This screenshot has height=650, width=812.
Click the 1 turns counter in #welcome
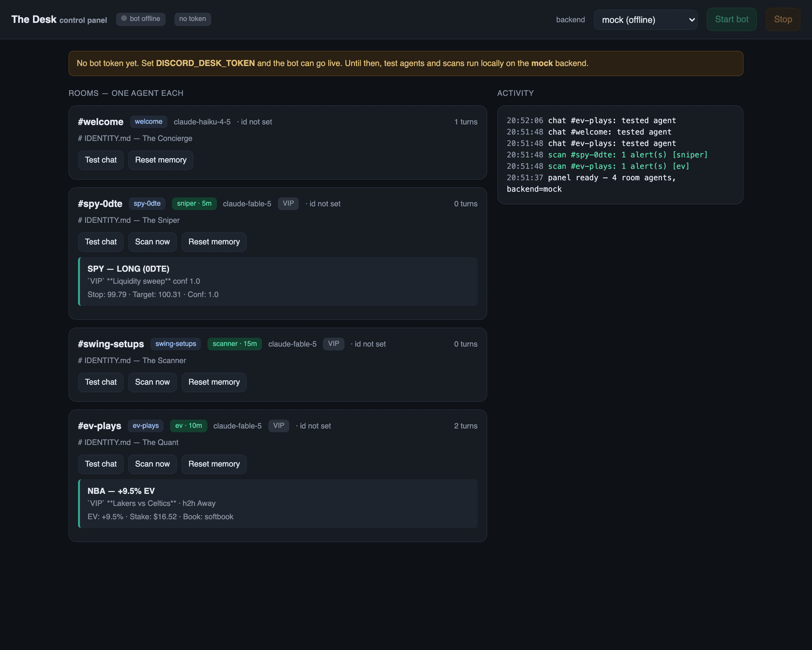466,122
